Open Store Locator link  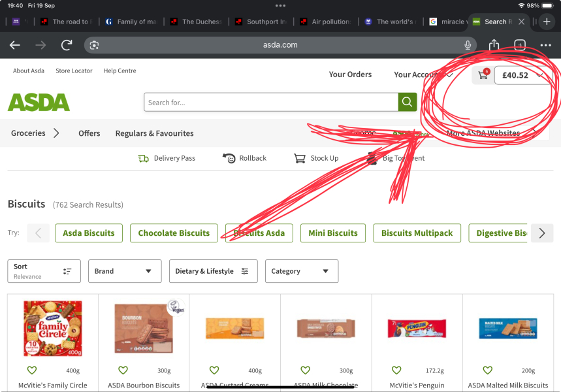pos(74,71)
